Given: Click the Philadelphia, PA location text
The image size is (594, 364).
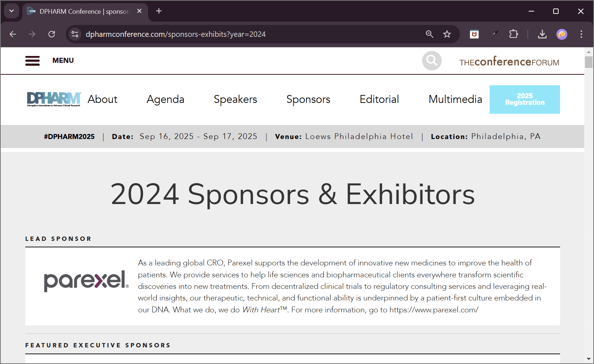Looking at the screenshot, I should (x=506, y=136).
